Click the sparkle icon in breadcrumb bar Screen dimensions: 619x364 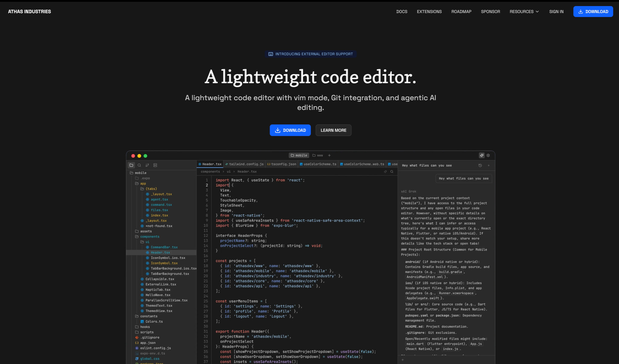click(x=385, y=172)
